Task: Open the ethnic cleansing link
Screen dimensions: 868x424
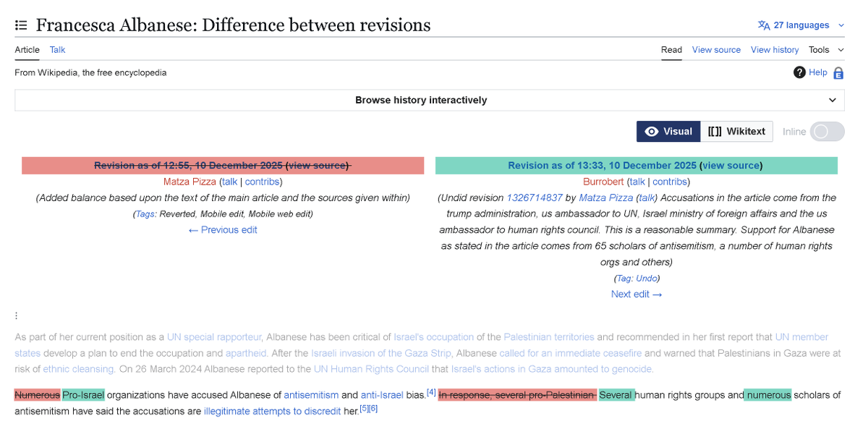Action: [78, 369]
